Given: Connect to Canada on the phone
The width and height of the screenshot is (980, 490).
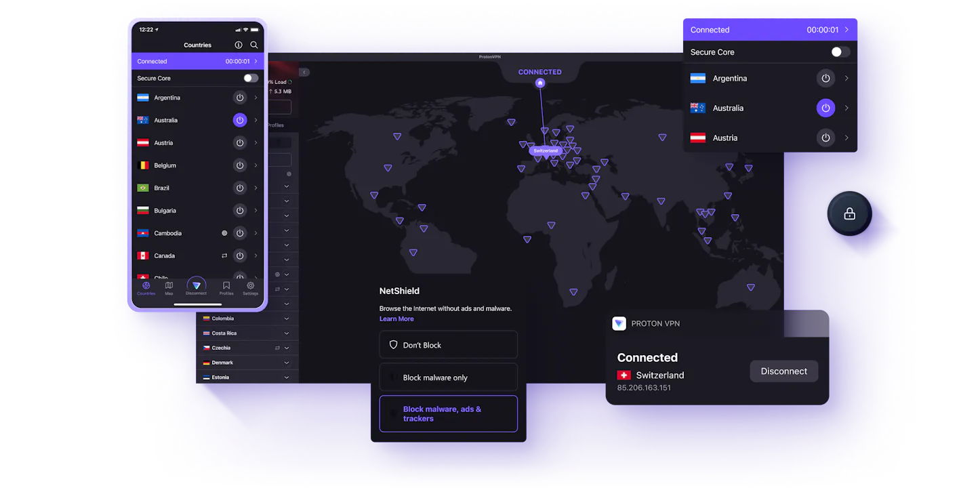Looking at the screenshot, I should 240,256.
